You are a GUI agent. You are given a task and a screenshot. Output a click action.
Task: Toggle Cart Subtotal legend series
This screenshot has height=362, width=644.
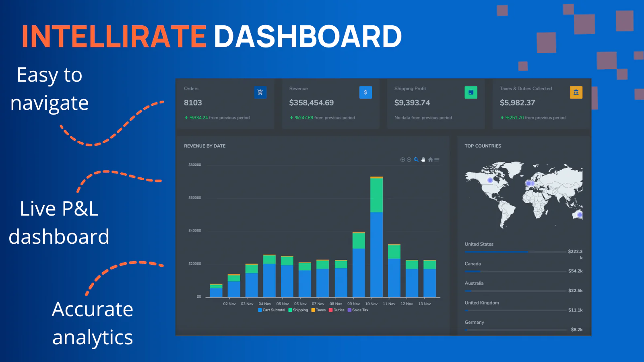(272, 310)
